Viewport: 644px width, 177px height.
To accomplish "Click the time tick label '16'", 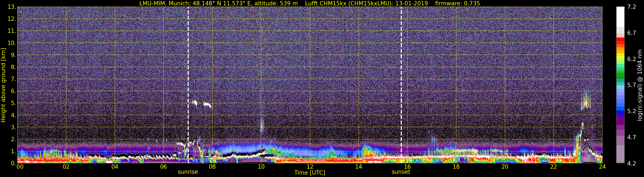I will (x=407, y=167).
